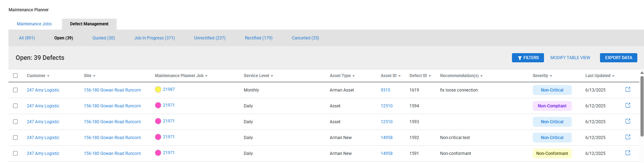This screenshot has width=644, height=163.
Task: Open external link icon for defect 1619
Action: pyautogui.click(x=627, y=89)
